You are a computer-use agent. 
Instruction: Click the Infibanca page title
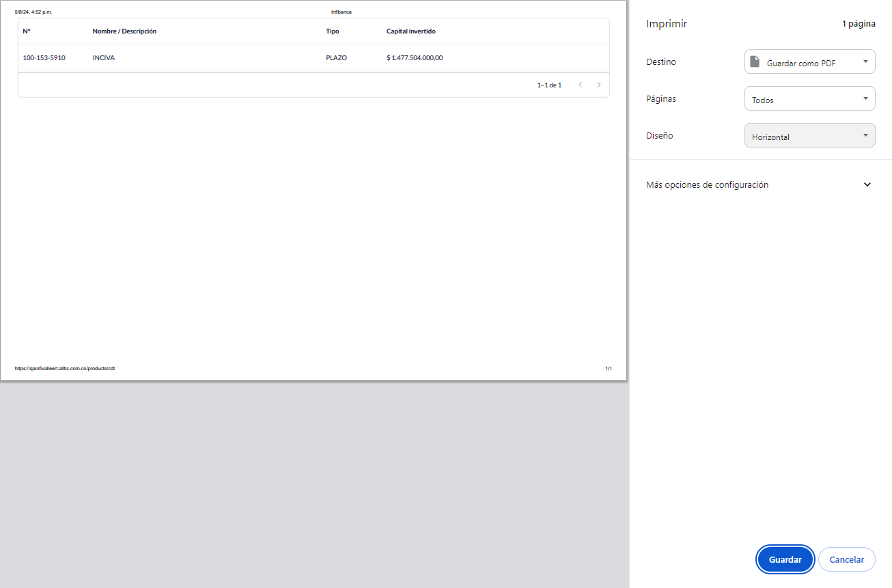tap(342, 12)
